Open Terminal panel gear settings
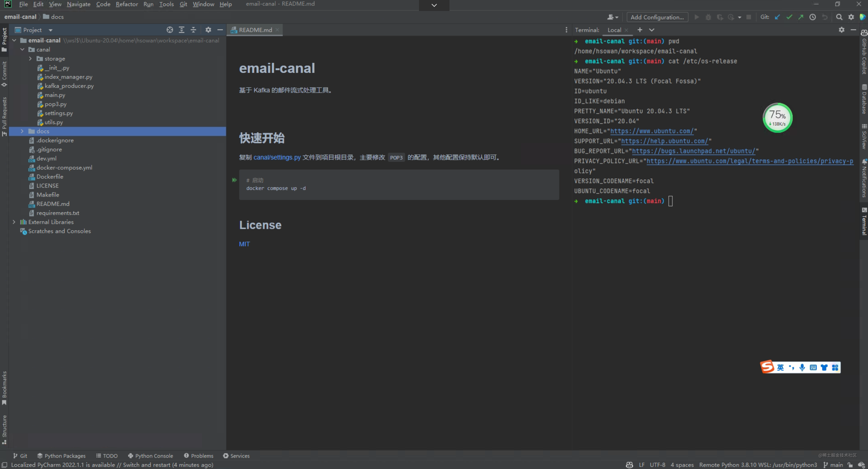Viewport: 868px width, 469px height. (x=842, y=30)
